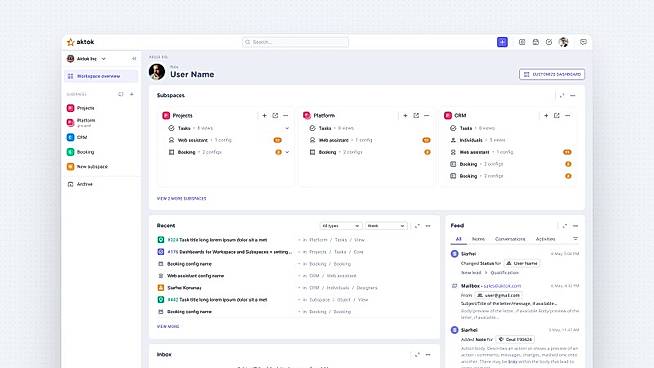Add item to CRM card with plus

[546, 116]
